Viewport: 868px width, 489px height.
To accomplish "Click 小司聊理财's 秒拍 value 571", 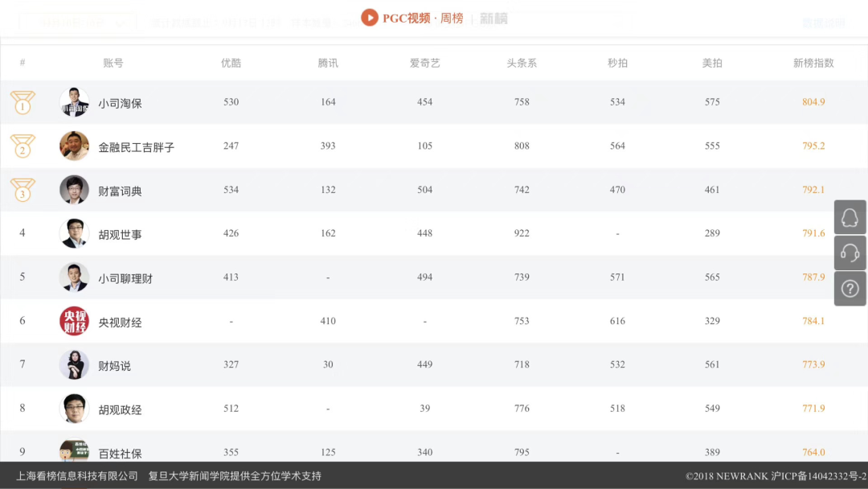I will 617,277.
